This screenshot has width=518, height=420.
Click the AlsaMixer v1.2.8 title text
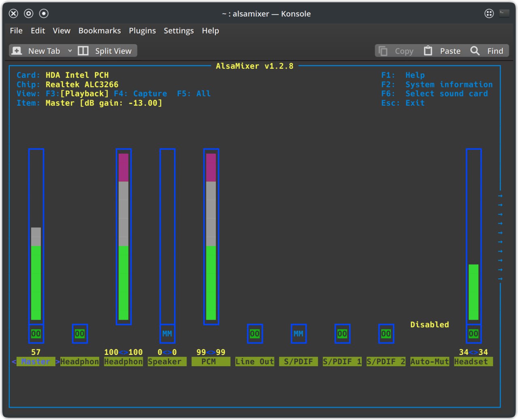[x=255, y=66]
